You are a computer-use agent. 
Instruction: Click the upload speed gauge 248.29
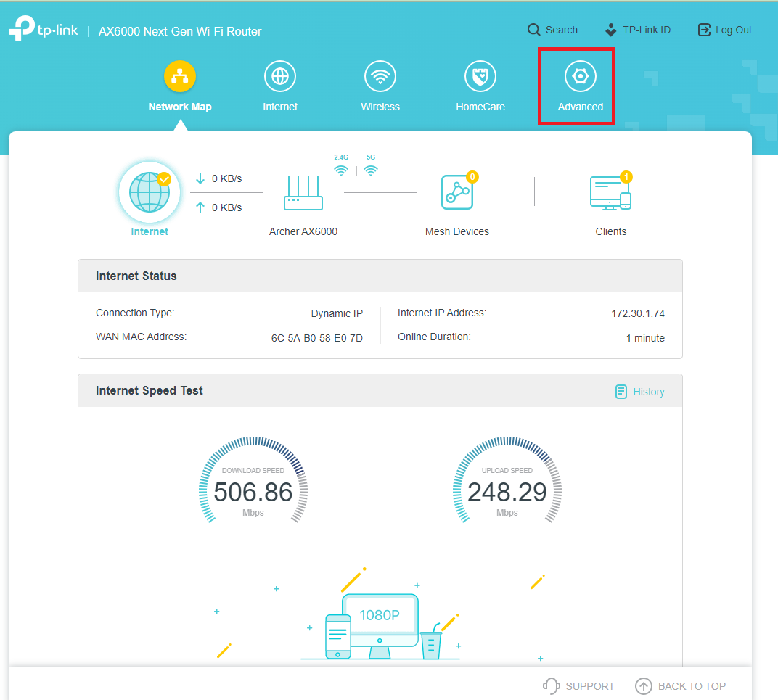[x=507, y=481]
